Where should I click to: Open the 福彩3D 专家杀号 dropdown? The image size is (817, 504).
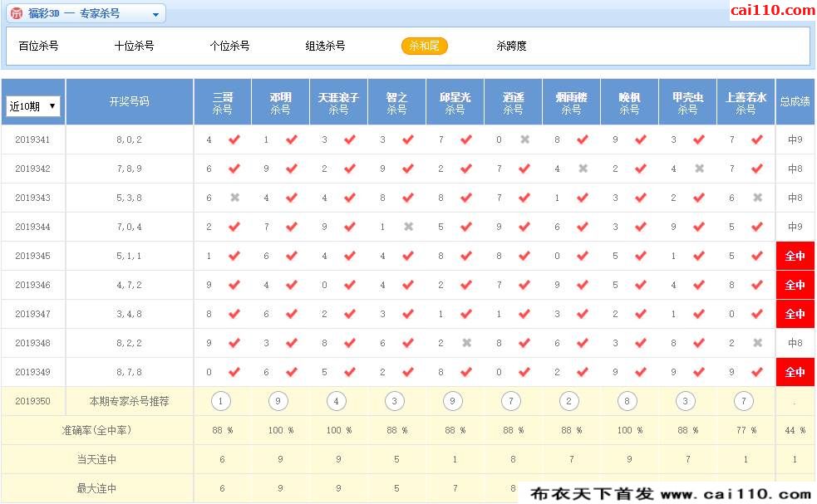(x=86, y=13)
